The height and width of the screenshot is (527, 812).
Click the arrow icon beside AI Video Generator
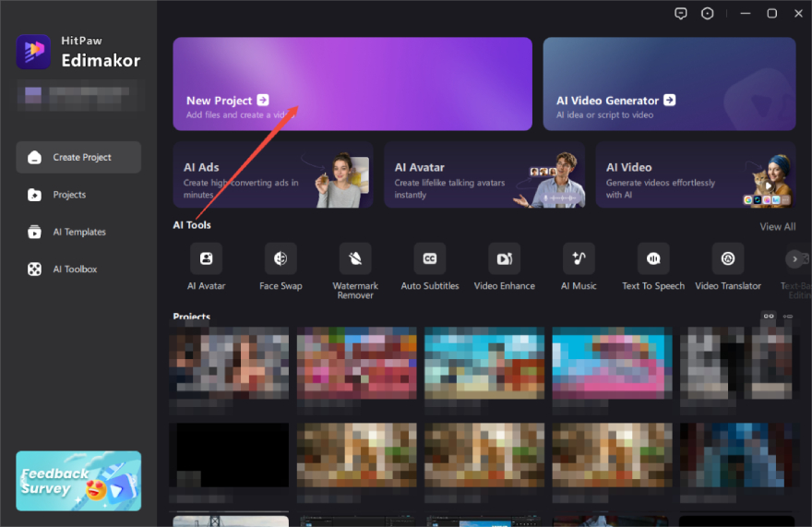pyautogui.click(x=670, y=100)
